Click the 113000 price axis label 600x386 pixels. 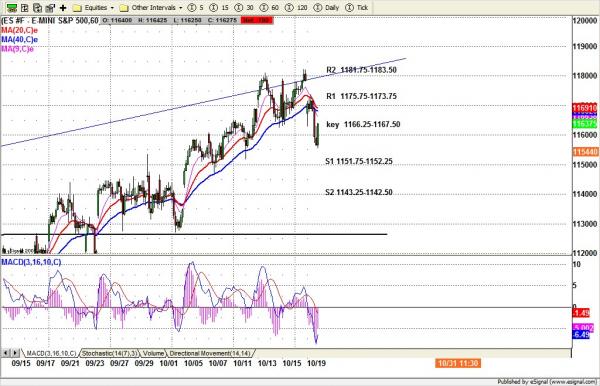click(585, 223)
